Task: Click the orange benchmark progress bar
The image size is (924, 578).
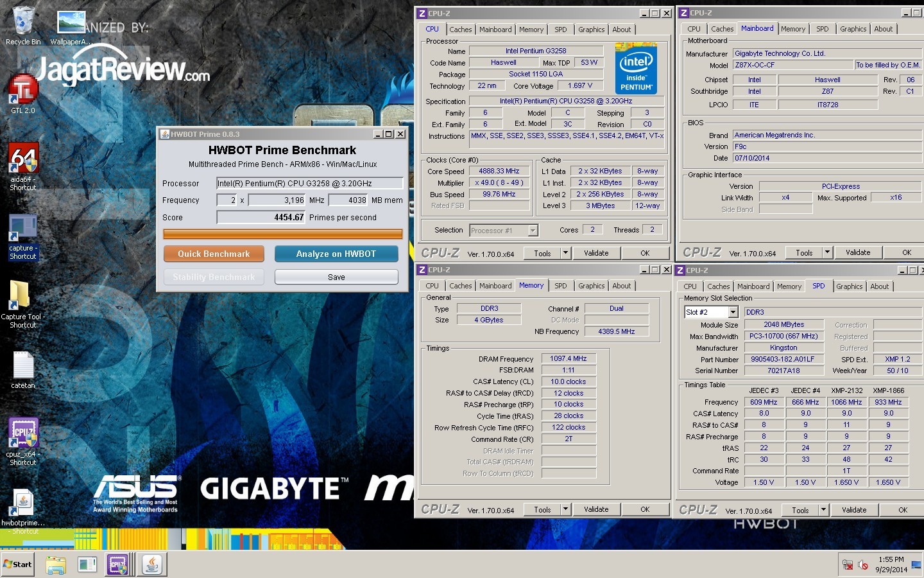Action: point(283,234)
